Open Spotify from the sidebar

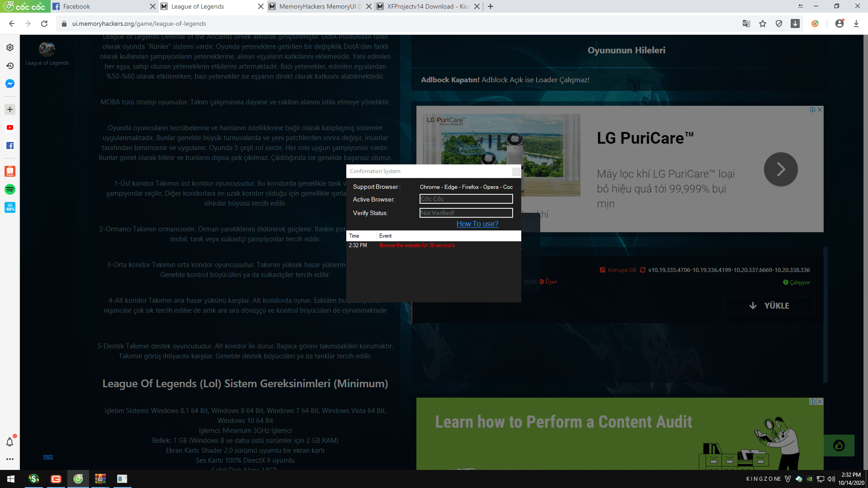(x=10, y=189)
